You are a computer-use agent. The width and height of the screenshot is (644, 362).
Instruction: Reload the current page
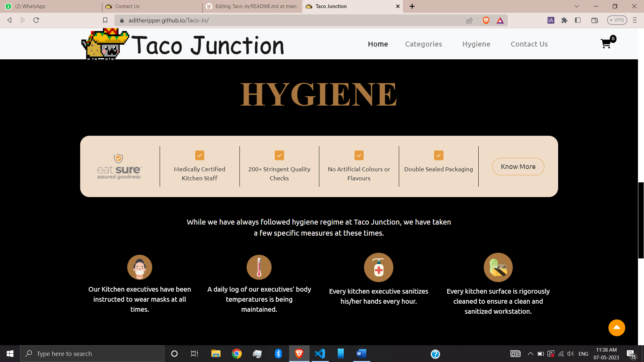pyautogui.click(x=36, y=20)
